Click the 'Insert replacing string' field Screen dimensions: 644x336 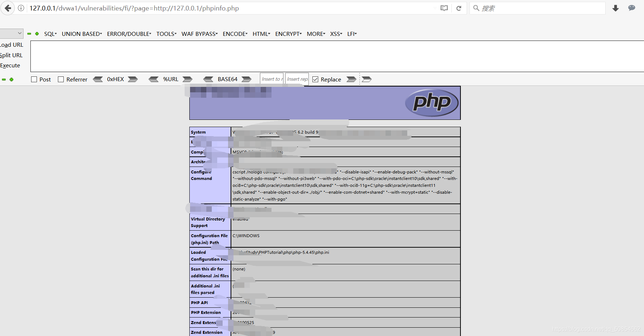tap(297, 79)
